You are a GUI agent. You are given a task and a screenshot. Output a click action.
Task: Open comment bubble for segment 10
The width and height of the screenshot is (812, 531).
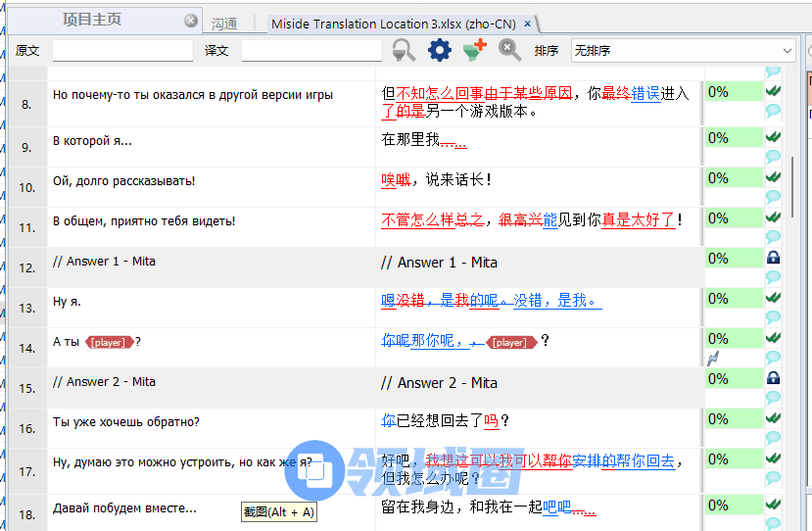click(x=774, y=196)
